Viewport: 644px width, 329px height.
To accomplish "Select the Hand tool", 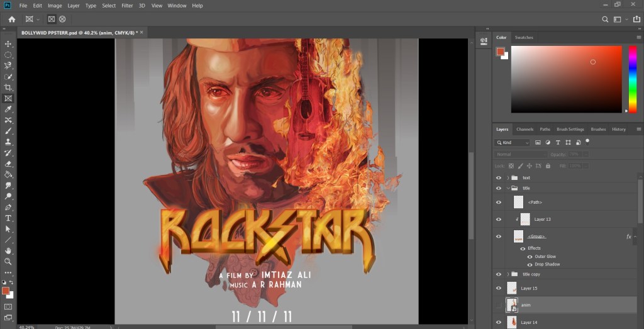I will [x=8, y=250].
